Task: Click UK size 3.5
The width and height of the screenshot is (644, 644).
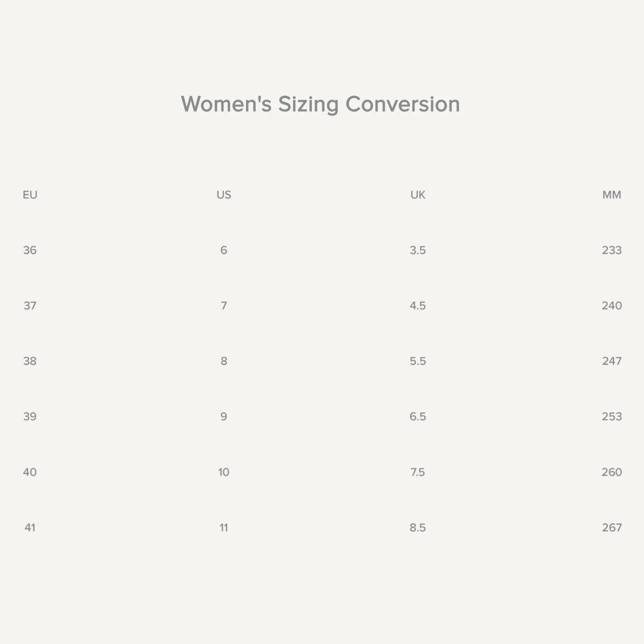Action: [418, 250]
